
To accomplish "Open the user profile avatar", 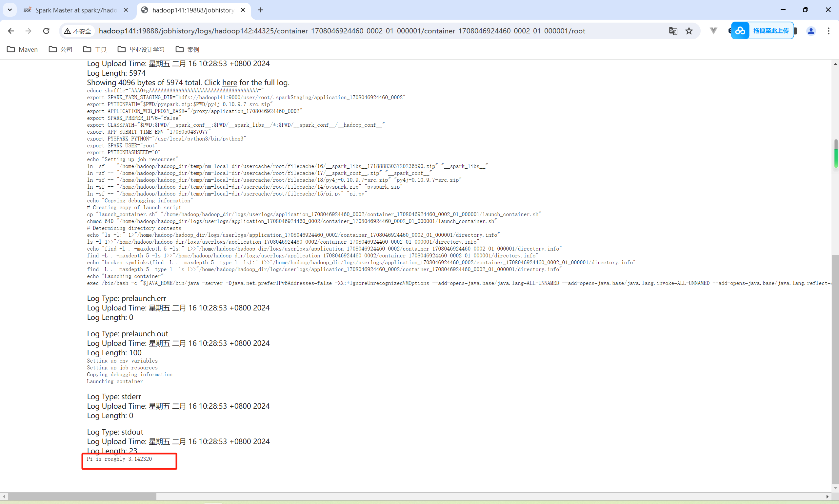I will [811, 31].
